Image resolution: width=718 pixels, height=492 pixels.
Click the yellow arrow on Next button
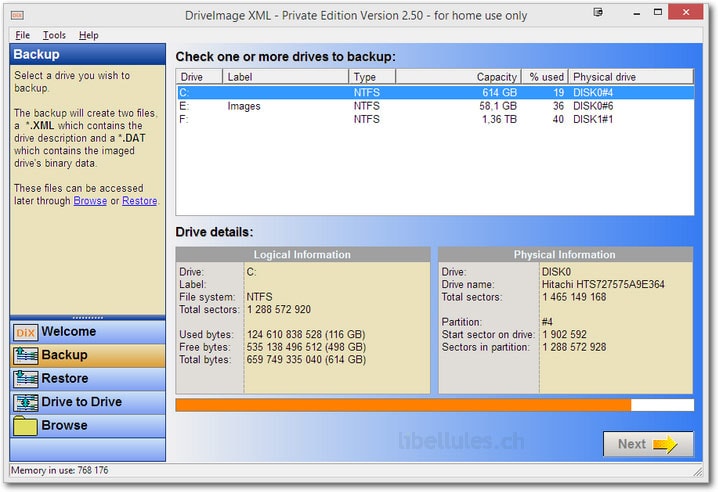(665, 444)
